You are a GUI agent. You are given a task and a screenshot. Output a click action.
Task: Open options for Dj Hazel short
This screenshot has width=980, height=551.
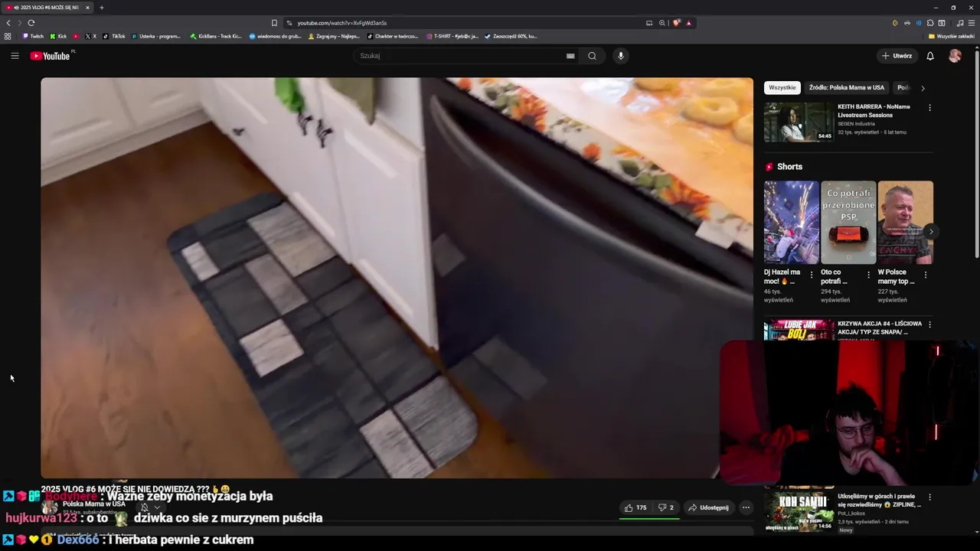[812, 275]
